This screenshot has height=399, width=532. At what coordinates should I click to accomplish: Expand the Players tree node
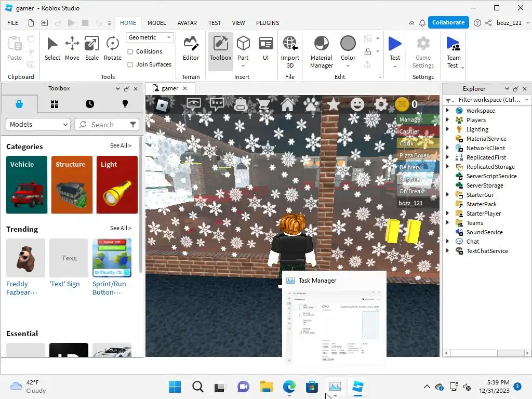pyautogui.click(x=447, y=120)
